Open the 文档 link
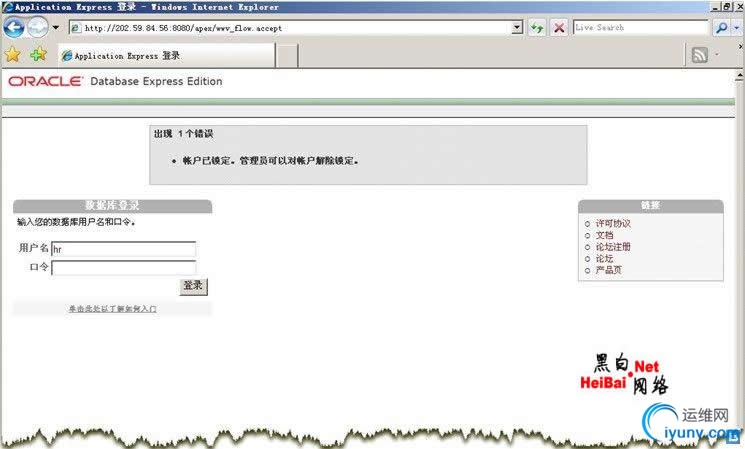This screenshot has width=745, height=449. [x=604, y=235]
